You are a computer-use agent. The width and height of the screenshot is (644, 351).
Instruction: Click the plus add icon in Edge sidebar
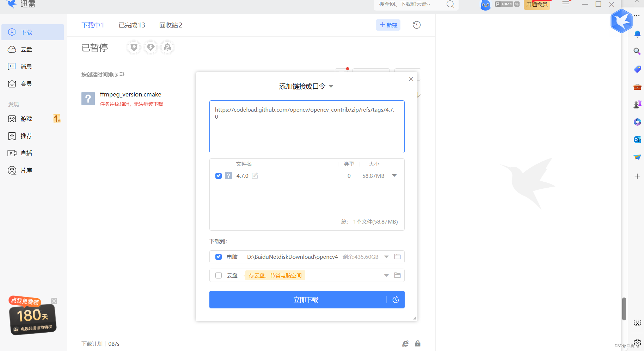tap(637, 176)
